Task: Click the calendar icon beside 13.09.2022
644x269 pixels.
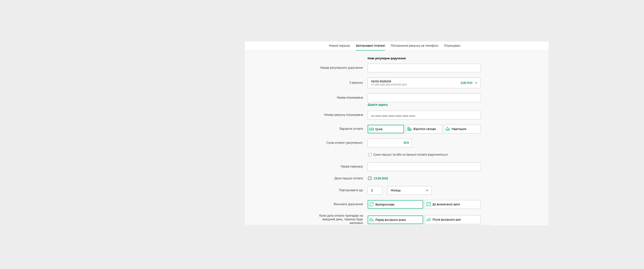Action: [370, 178]
